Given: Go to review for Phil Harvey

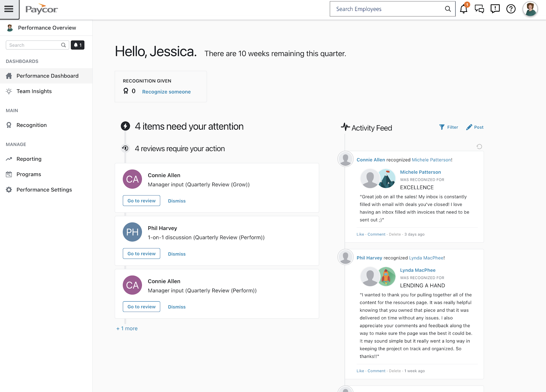Looking at the screenshot, I should click(x=141, y=253).
